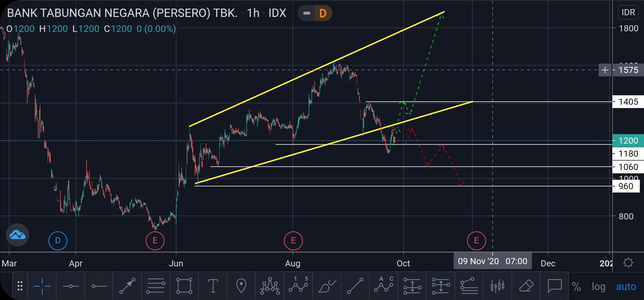Click the Mar label on time axis

(9, 263)
